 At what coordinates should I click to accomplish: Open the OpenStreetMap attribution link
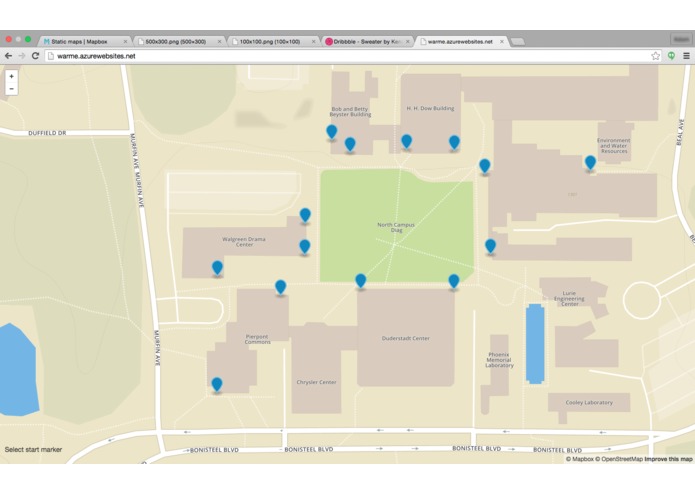click(618, 459)
